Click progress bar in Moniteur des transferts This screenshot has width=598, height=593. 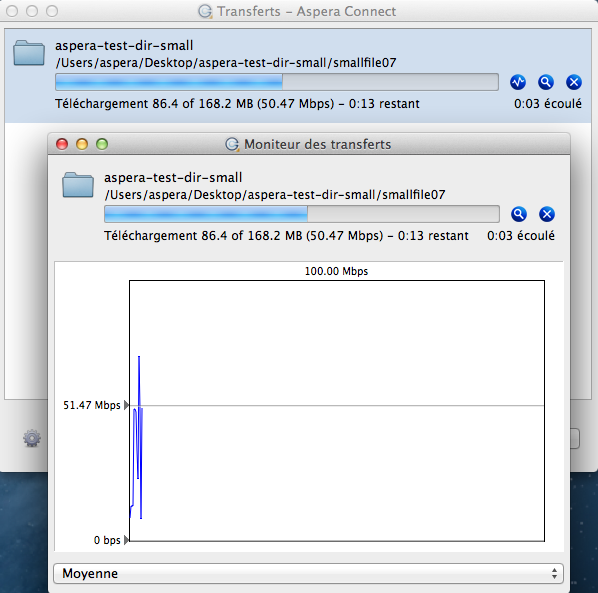tap(302, 214)
